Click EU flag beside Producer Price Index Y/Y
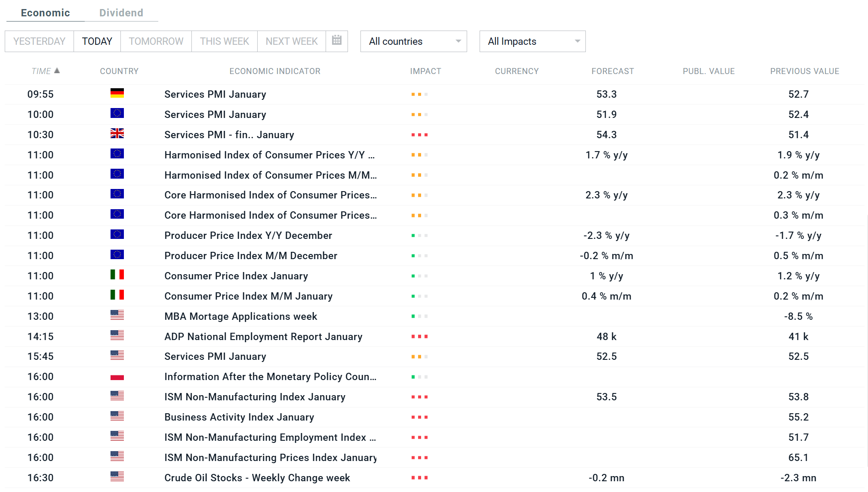 coord(117,235)
